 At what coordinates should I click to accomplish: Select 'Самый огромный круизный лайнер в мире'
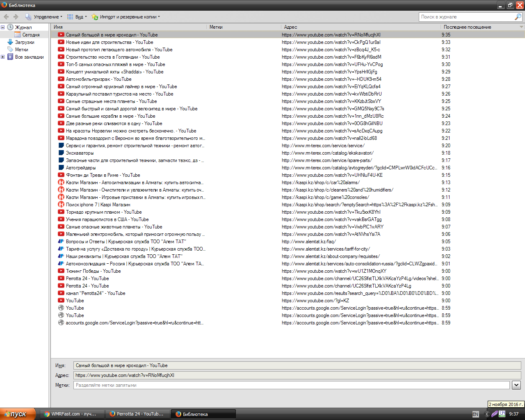point(288,87)
